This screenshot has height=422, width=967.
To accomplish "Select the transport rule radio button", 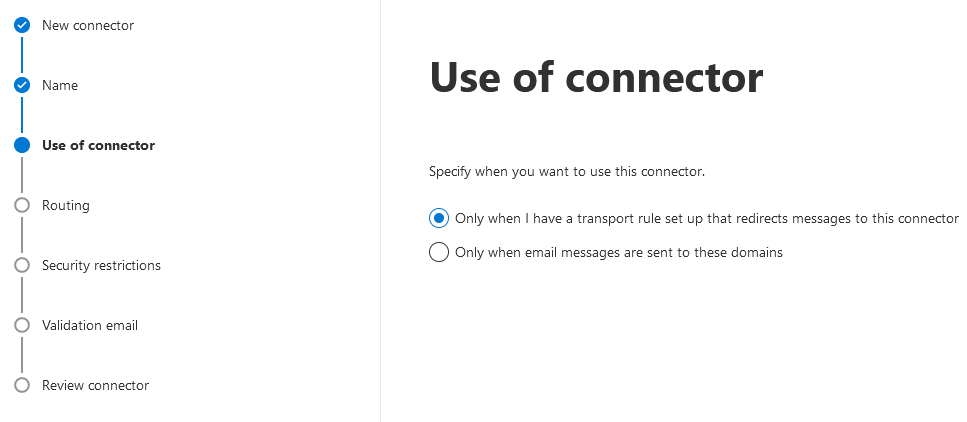I will tap(438, 218).
